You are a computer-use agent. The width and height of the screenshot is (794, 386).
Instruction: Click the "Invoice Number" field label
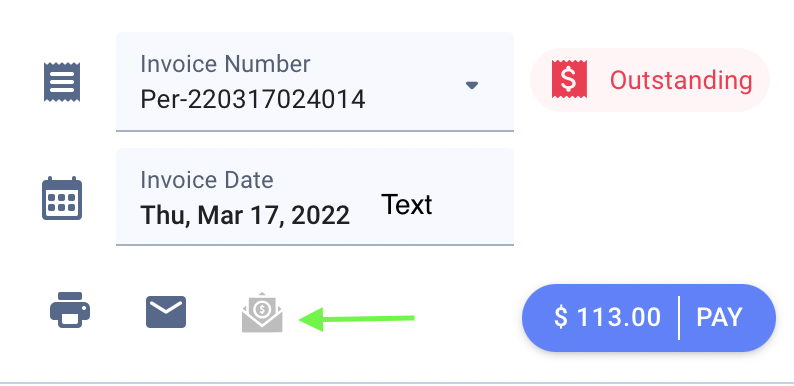coord(225,64)
